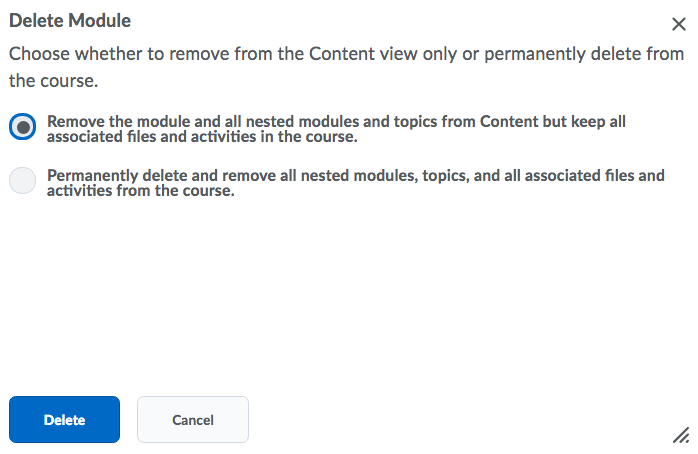698x454 pixels.
Task: Close the Delete Module dialog
Action: click(679, 25)
